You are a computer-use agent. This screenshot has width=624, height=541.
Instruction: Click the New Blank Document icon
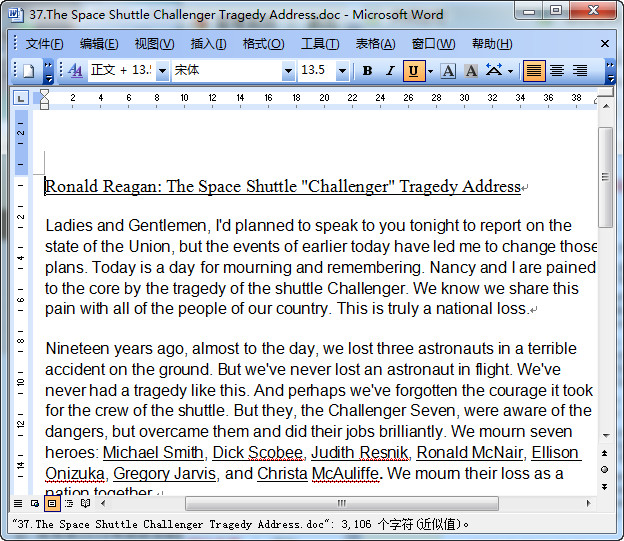[29, 71]
